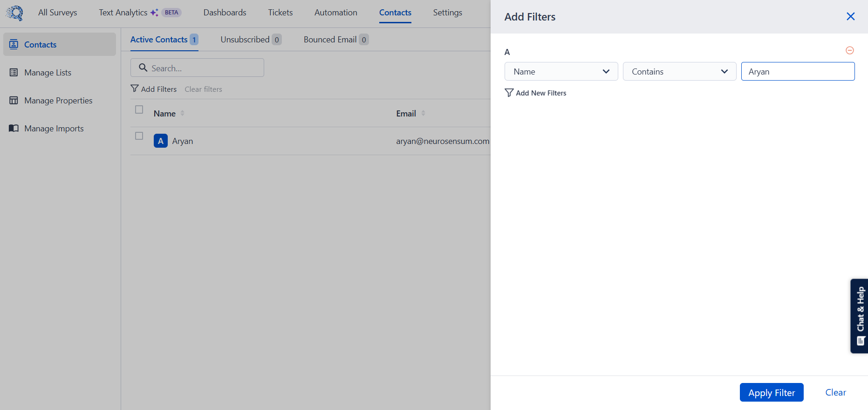Click the Name column sort arrows
Screen dimensions: 868x410
[x=183, y=113]
